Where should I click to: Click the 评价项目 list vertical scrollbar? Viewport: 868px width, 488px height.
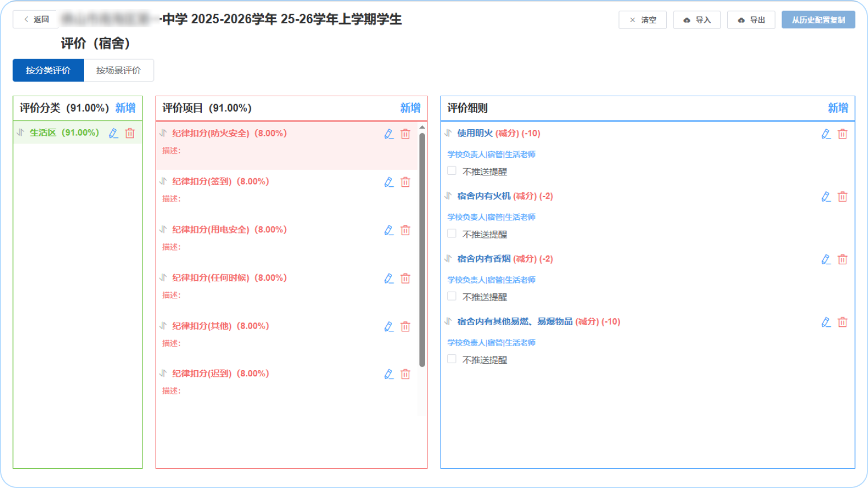pyautogui.click(x=422, y=249)
